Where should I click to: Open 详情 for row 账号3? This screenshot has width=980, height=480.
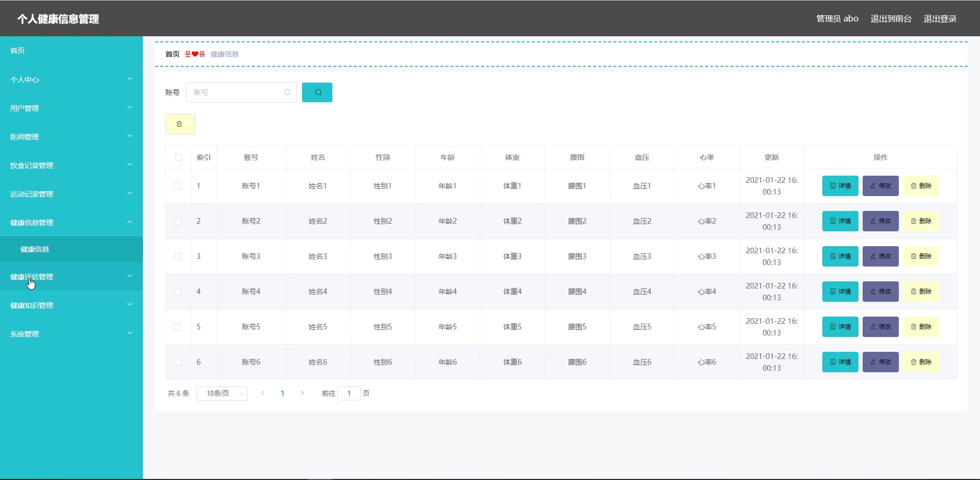(x=840, y=256)
